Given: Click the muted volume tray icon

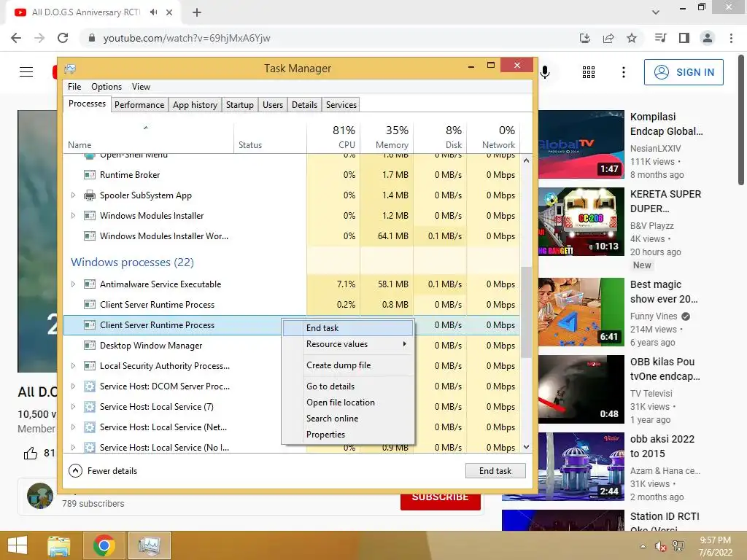Looking at the screenshot, I should click(x=660, y=546).
